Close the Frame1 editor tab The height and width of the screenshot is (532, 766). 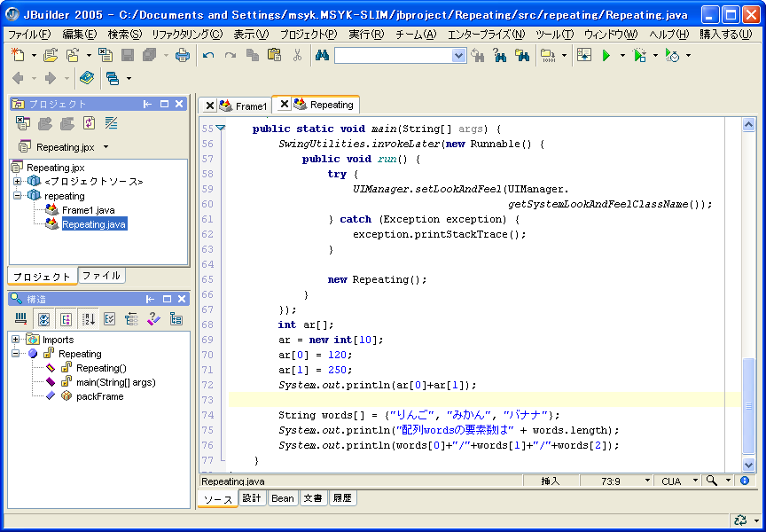(x=210, y=106)
